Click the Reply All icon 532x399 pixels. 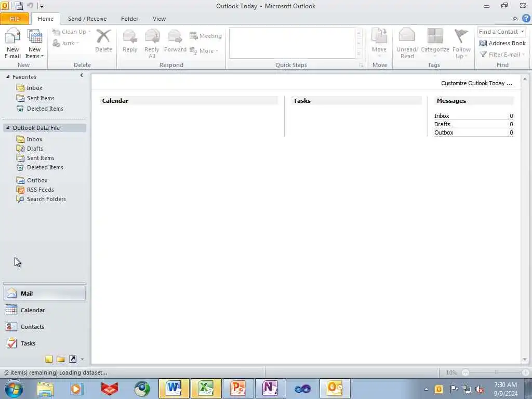point(152,36)
